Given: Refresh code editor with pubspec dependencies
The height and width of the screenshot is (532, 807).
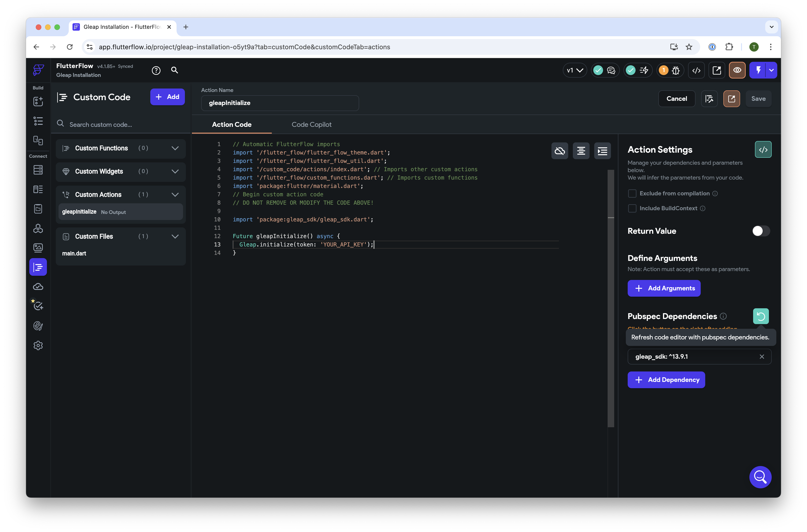Looking at the screenshot, I should (x=761, y=316).
